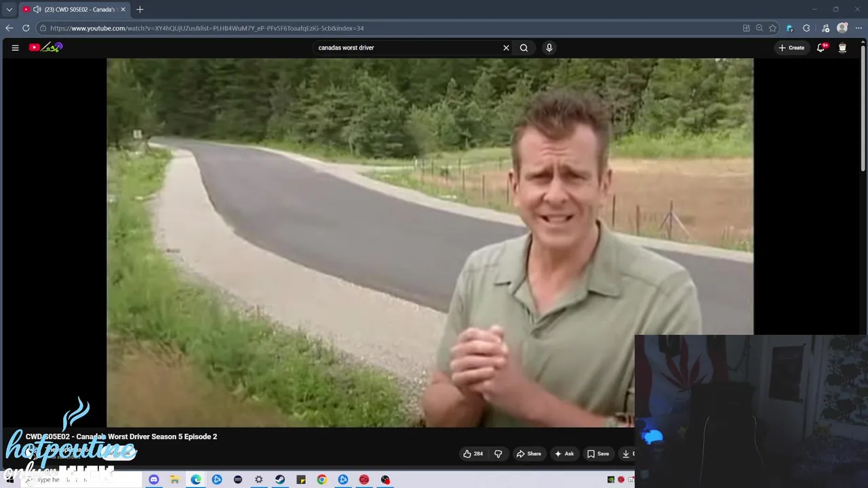This screenshot has height=488, width=868.
Task: Reload the current page
Action: coord(26,28)
